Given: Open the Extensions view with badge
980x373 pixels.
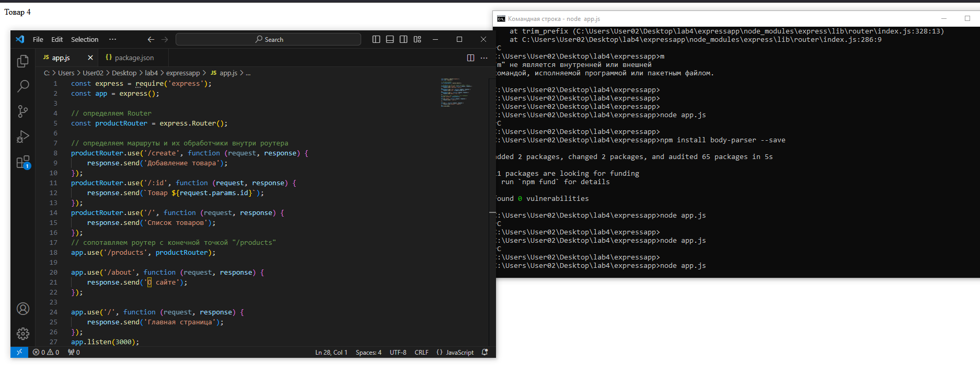Looking at the screenshot, I should tap(22, 162).
